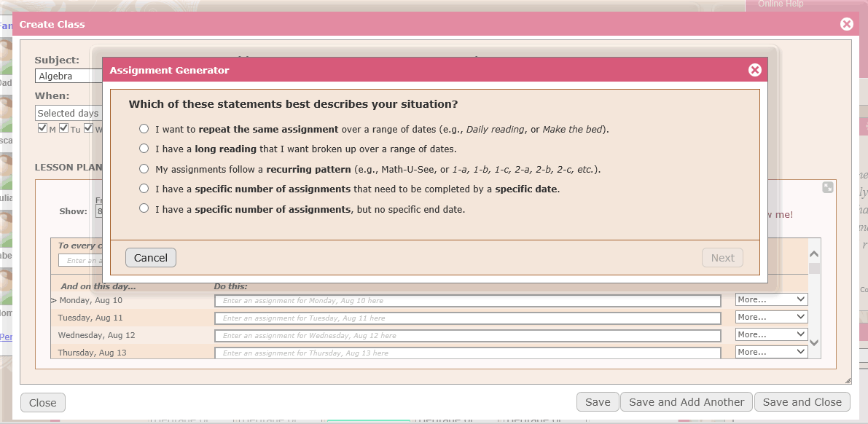Click the 'And on this day...' header
This screenshot has height=424, width=868.
point(98,286)
